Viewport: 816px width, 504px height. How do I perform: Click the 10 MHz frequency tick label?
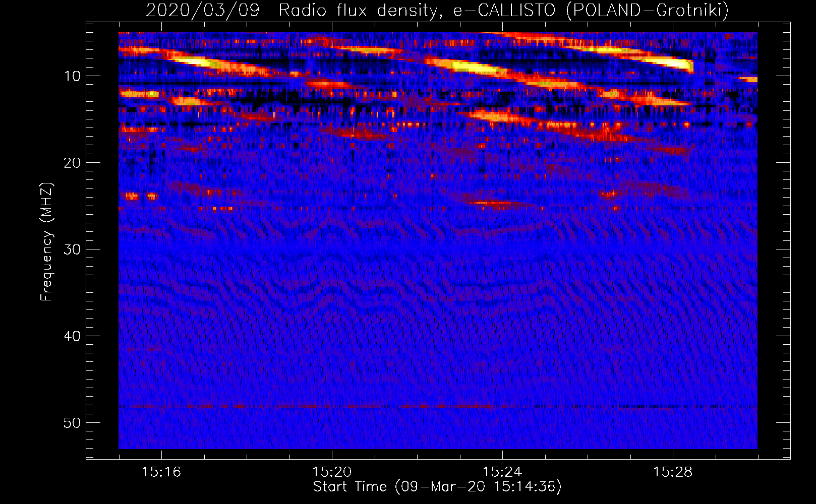[x=73, y=76]
